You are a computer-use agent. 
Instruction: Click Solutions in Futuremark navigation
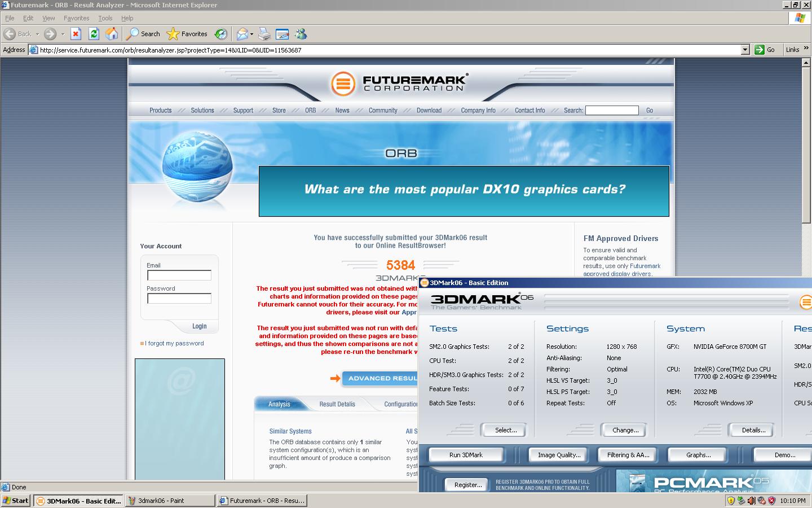[x=202, y=111]
